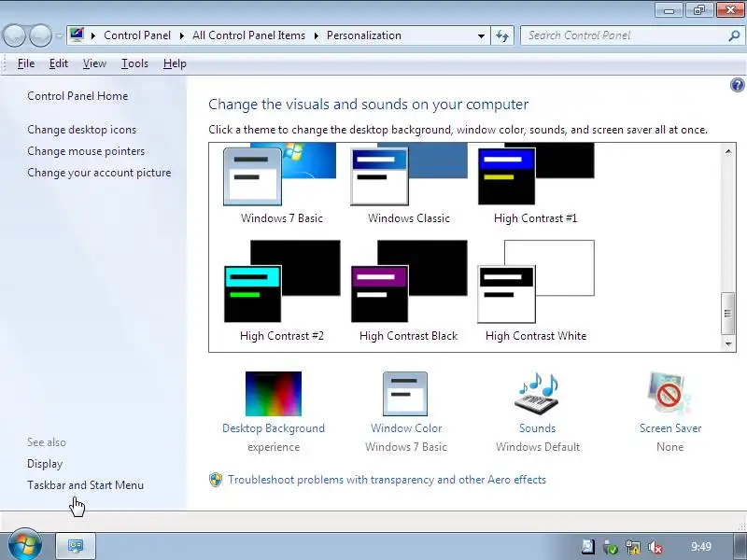This screenshot has height=560, width=747.
Task: Click the muted volume tray icon
Action: tap(655, 547)
